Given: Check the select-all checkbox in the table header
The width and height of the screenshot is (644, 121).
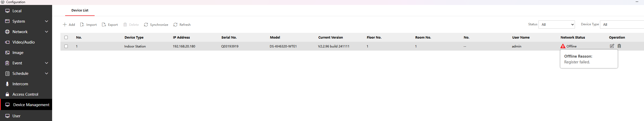Looking at the screenshot, I should point(66,38).
